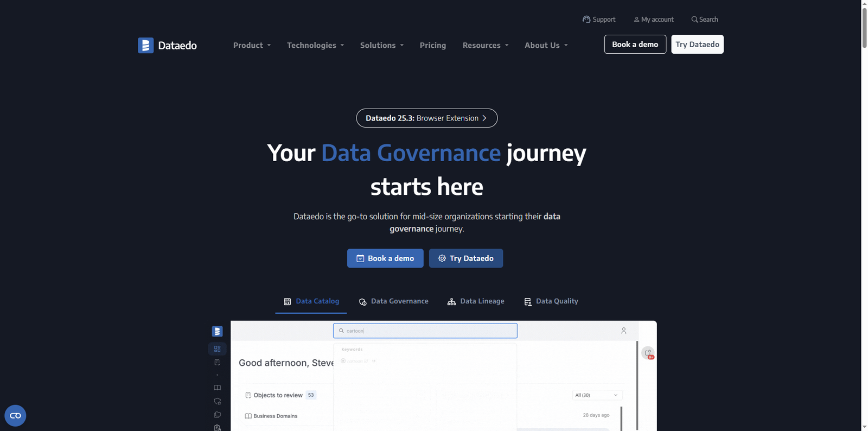The height and width of the screenshot is (431, 868).
Task: Expand the Resources menu
Action: coord(486,45)
